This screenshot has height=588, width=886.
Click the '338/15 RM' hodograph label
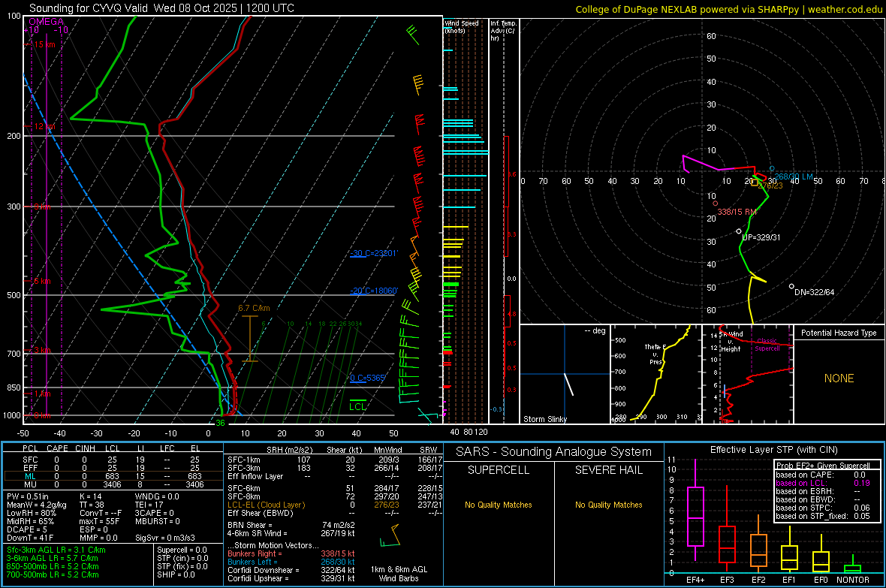[737, 212]
